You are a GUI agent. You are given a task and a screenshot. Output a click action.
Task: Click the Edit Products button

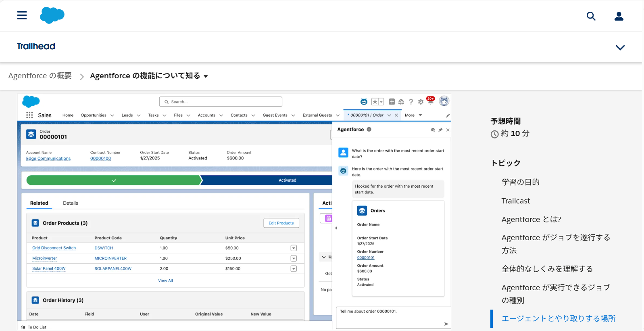tap(281, 223)
